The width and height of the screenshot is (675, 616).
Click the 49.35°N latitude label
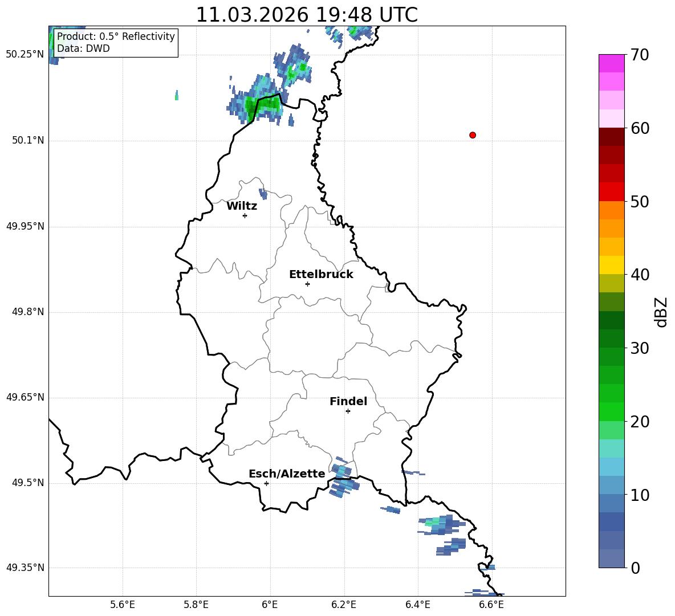[x=25, y=568]
